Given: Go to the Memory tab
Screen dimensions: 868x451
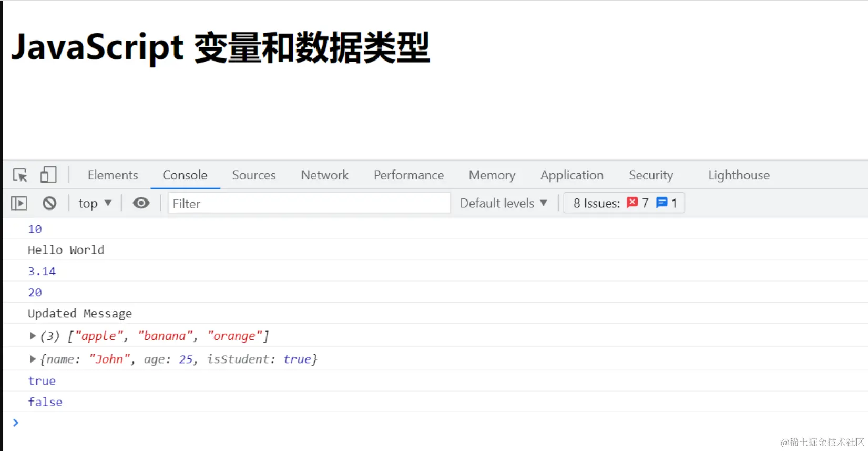Looking at the screenshot, I should pos(492,175).
